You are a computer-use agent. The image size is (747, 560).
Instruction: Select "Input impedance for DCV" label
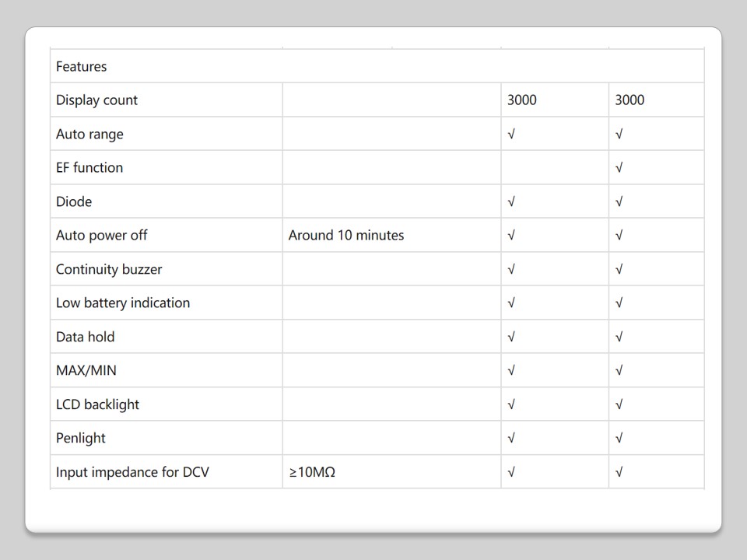pos(132,473)
